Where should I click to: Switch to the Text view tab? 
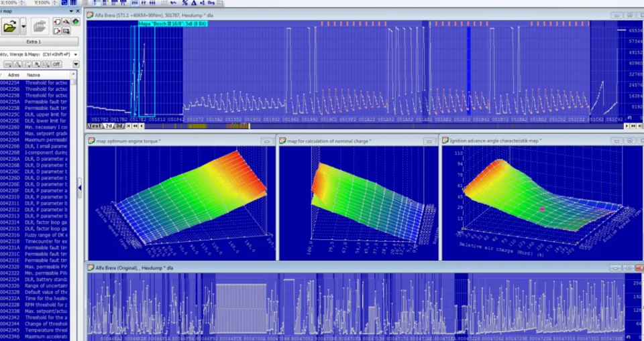(95, 126)
